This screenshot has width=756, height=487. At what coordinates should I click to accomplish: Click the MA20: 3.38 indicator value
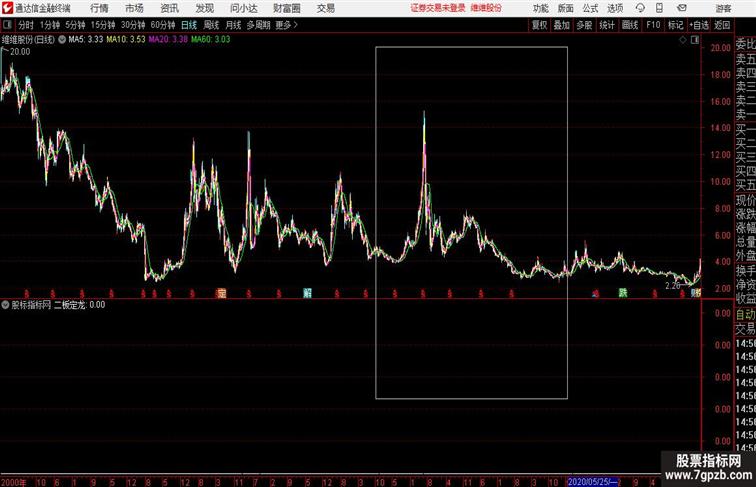168,40
